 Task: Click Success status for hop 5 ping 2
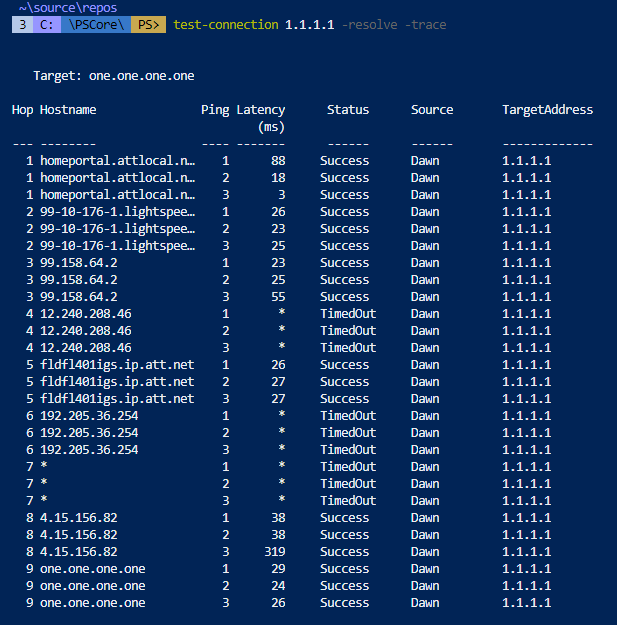(x=344, y=382)
